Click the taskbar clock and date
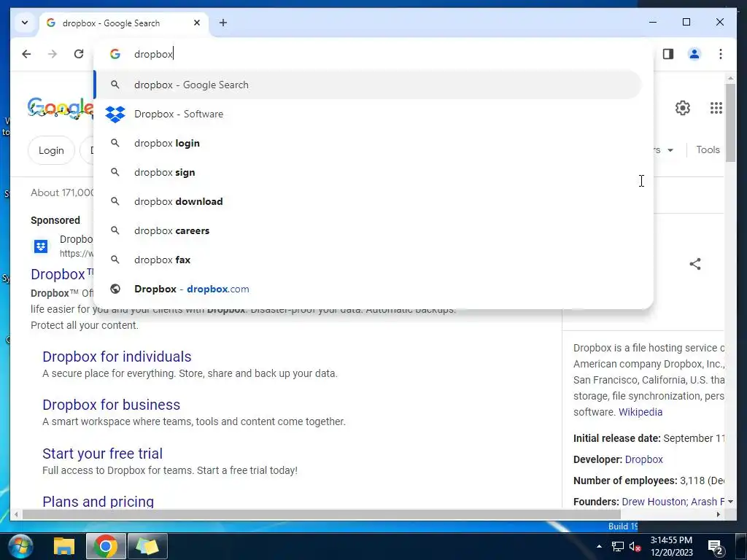 [x=671, y=546]
